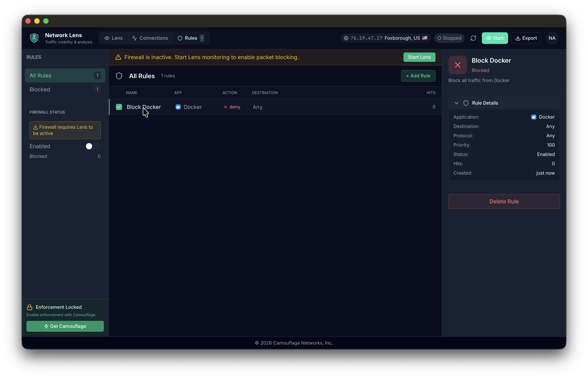This screenshot has height=378, width=588.
Task: Click the macOS yellow minimize window button
Action: pos(37,21)
